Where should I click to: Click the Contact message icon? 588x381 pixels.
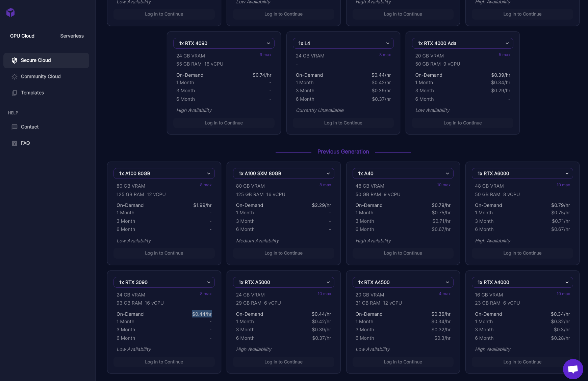pyautogui.click(x=15, y=127)
